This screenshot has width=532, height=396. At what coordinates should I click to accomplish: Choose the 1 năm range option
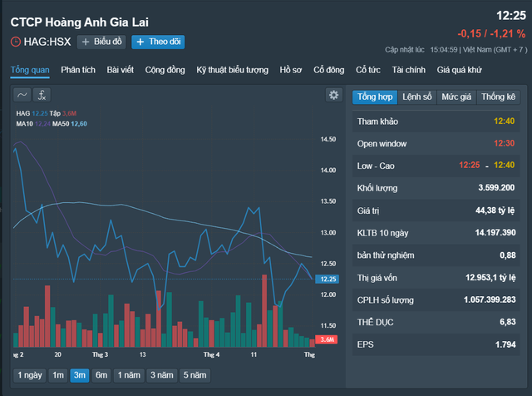(130, 375)
